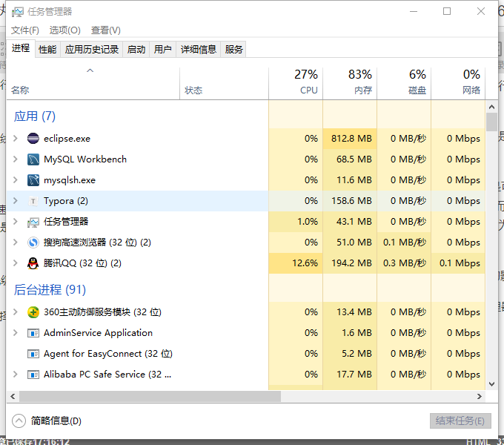The height and width of the screenshot is (445, 504).
Task: Select the 应用 (7) group header
Action: (35, 116)
